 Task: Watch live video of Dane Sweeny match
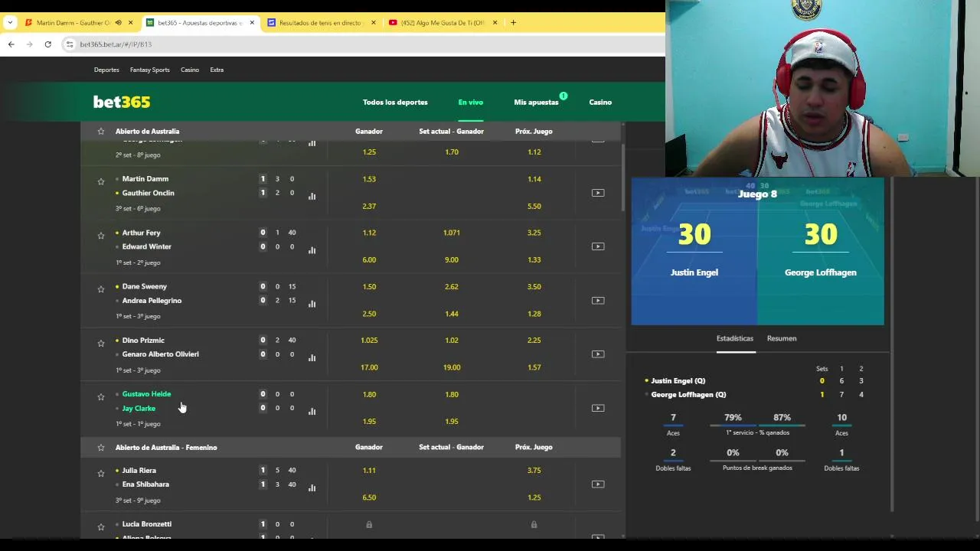(598, 300)
